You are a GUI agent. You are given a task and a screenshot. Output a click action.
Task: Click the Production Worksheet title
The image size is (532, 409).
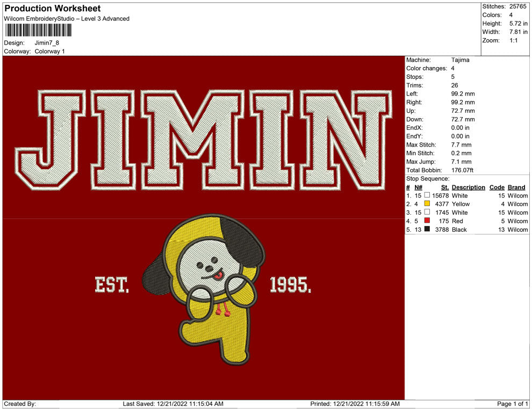tap(53, 9)
